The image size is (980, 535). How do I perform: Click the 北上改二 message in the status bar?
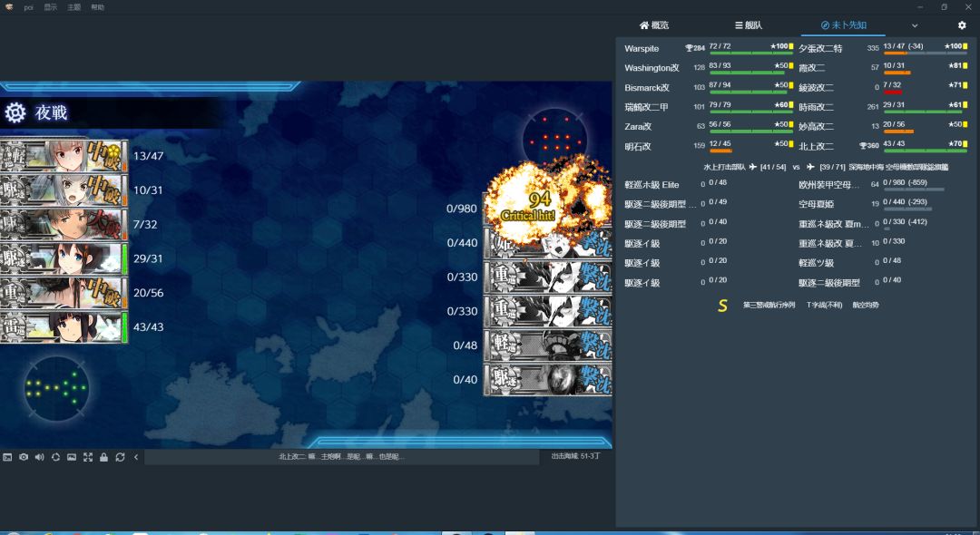tap(341, 457)
